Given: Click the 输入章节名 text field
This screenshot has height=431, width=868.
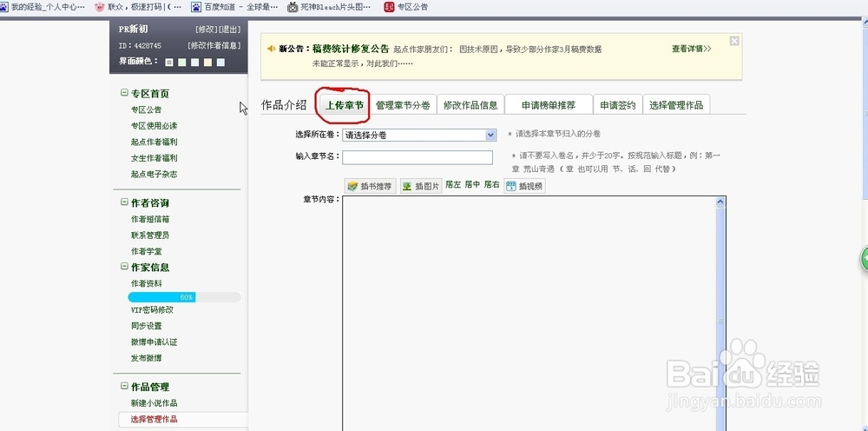Looking at the screenshot, I should pos(418,157).
